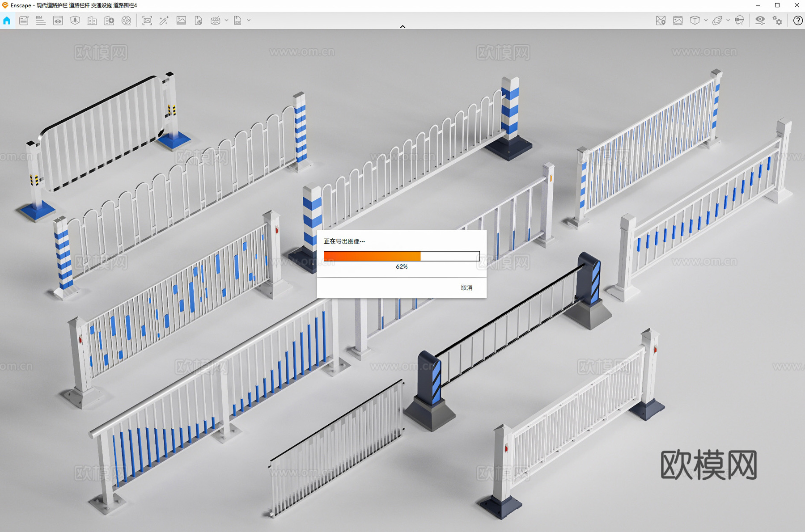Toggle the safe frame icon
Image resolution: width=805 pixels, height=532 pixels.
[x=678, y=21]
